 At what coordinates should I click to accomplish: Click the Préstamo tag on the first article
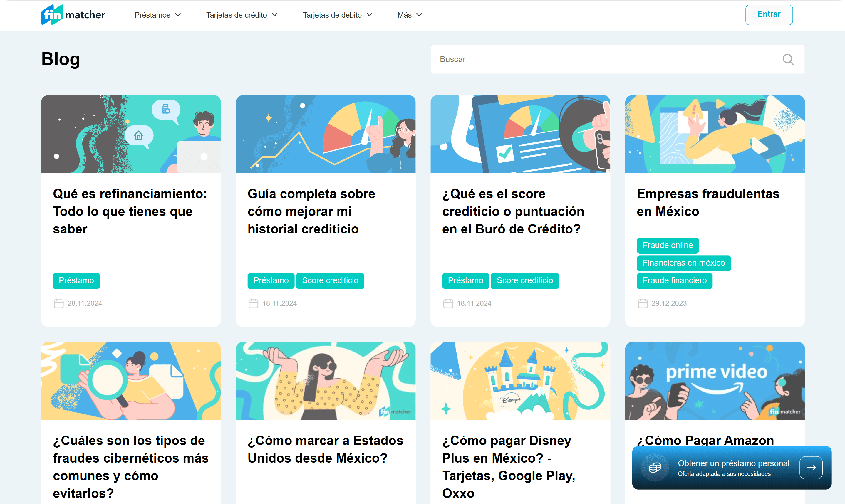76,280
